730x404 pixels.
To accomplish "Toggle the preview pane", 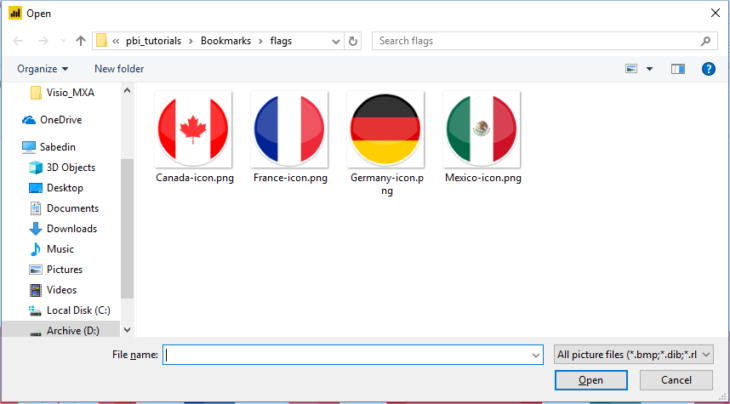I will tap(678, 69).
